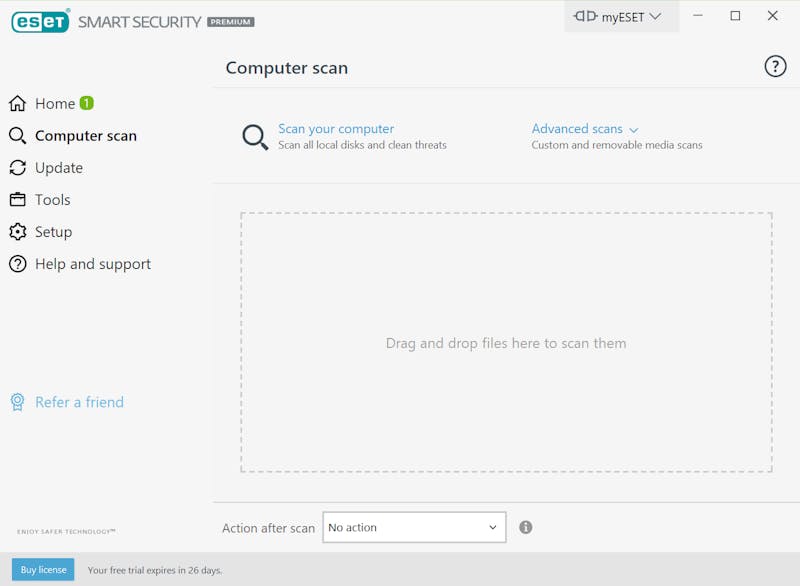Click the 'Action after scan' label
This screenshot has width=800, height=586.
[268, 528]
